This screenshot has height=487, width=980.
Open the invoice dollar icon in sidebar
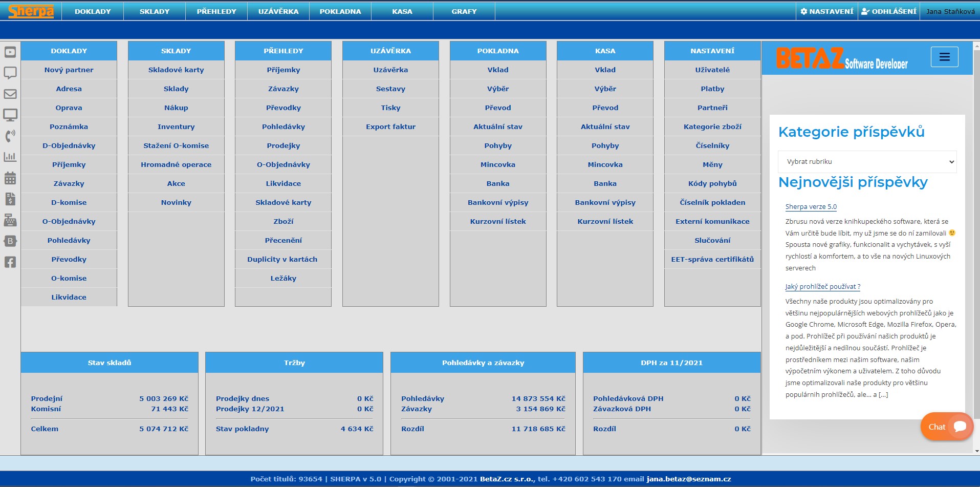click(10, 199)
